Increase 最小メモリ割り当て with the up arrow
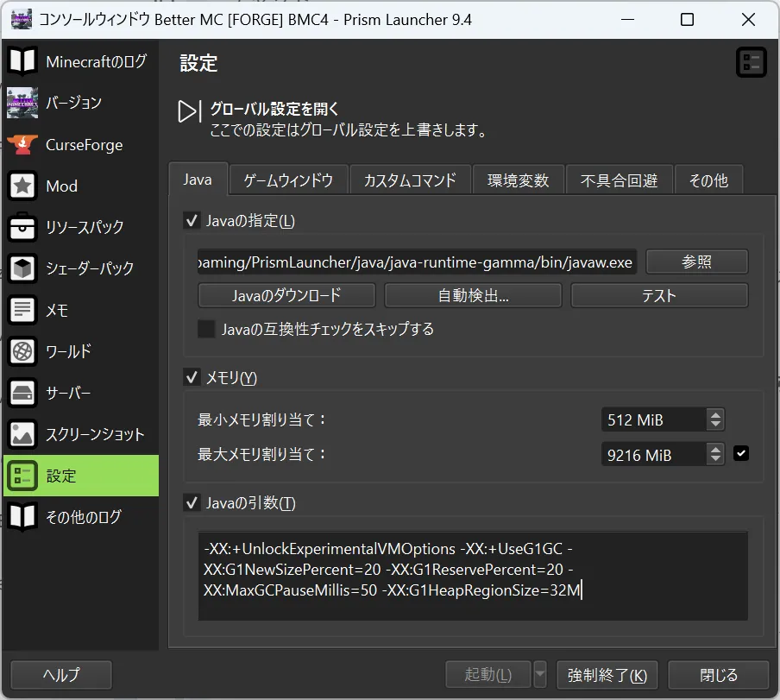780x700 pixels. [715, 415]
